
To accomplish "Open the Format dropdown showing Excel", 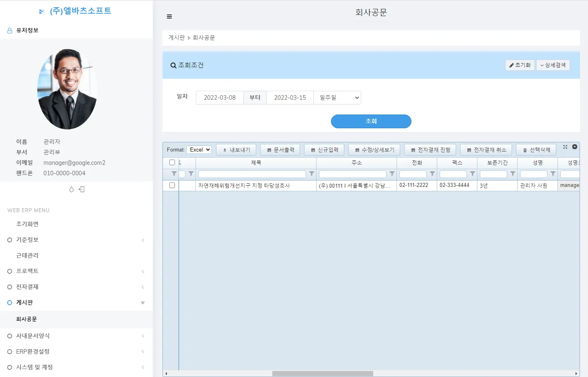I will click(199, 149).
